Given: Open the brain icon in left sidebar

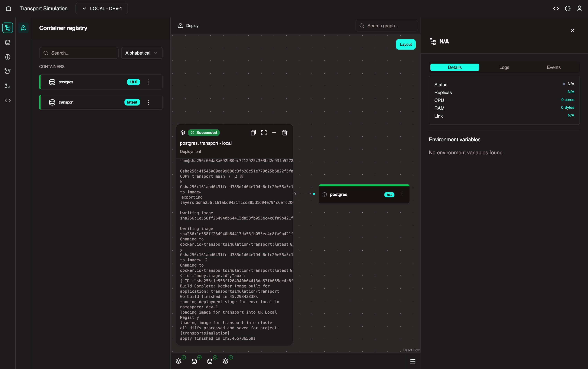Looking at the screenshot, I should [x=8, y=57].
